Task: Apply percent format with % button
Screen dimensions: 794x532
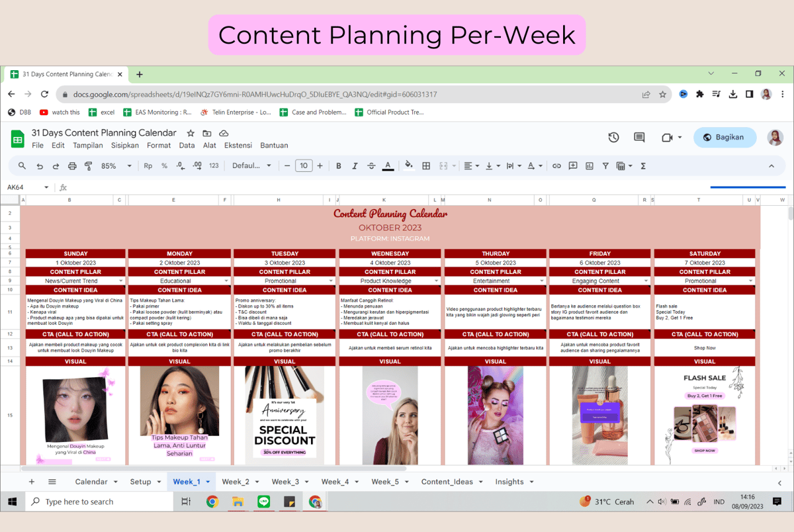Action: click(x=164, y=166)
